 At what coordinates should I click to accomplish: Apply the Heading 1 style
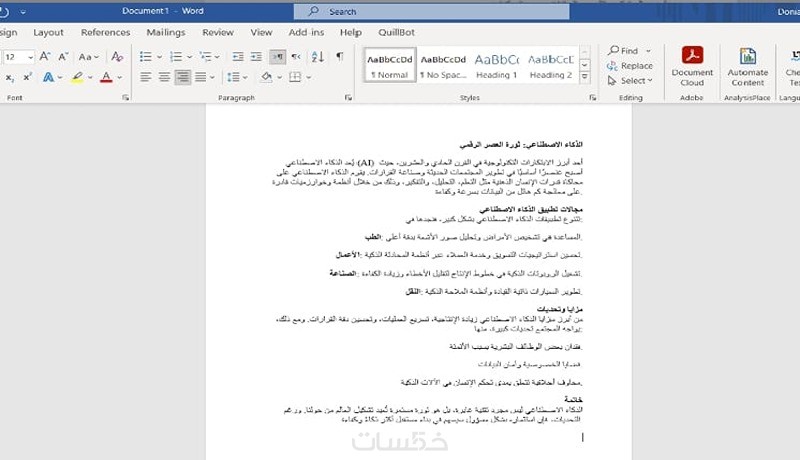tap(496, 65)
